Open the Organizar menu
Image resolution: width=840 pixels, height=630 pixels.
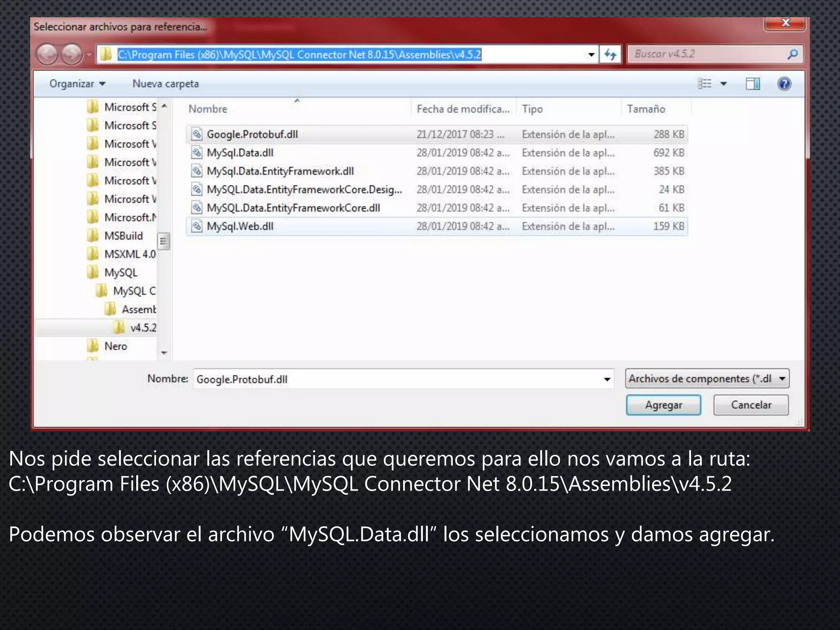tap(78, 84)
